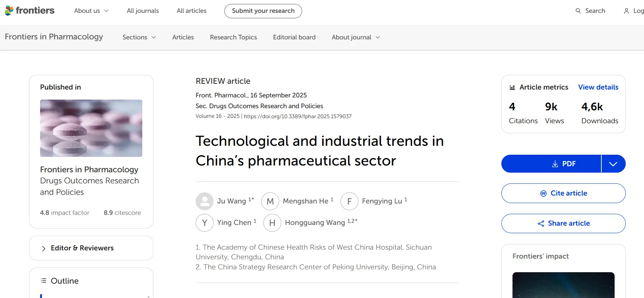Click the Outline list icon
This screenshot has height=298, width=644.
44,280
